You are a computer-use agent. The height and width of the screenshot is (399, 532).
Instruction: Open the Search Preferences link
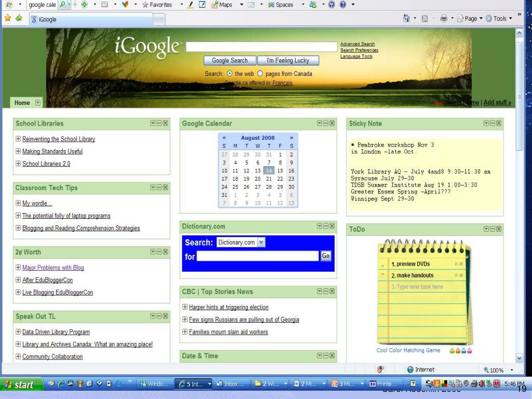pos(359,50)
